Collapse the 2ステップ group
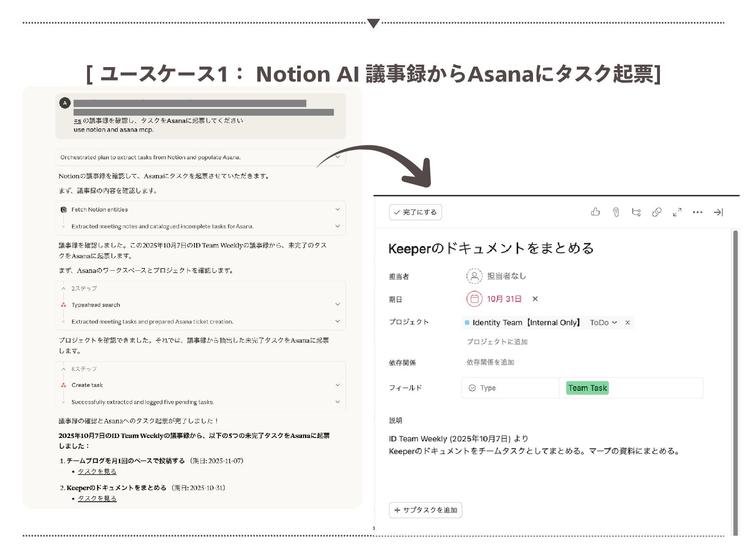747x560 pixels. pos(63,288)
